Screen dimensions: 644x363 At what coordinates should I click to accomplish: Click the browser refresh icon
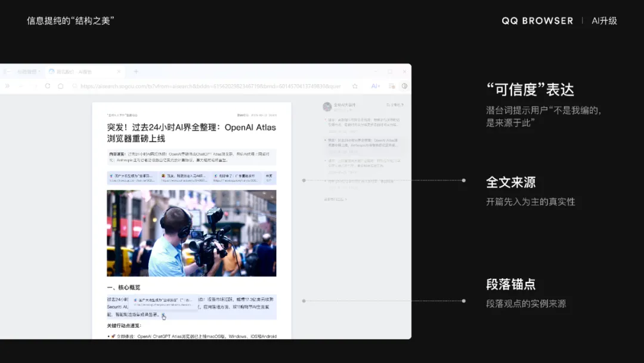[x=48, y=86]
